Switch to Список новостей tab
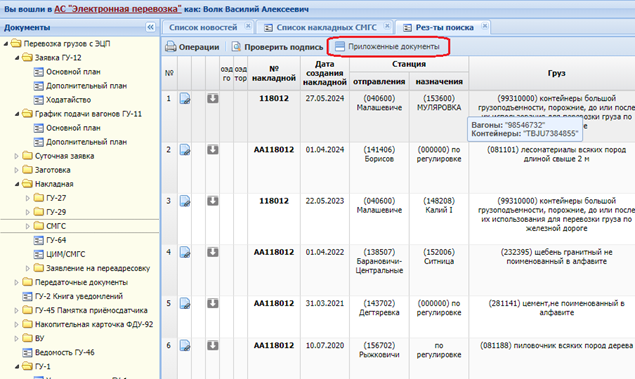Image resolution: width=635 pixels, height=379 pixels. pyautogui.click(x=203, y=28)
